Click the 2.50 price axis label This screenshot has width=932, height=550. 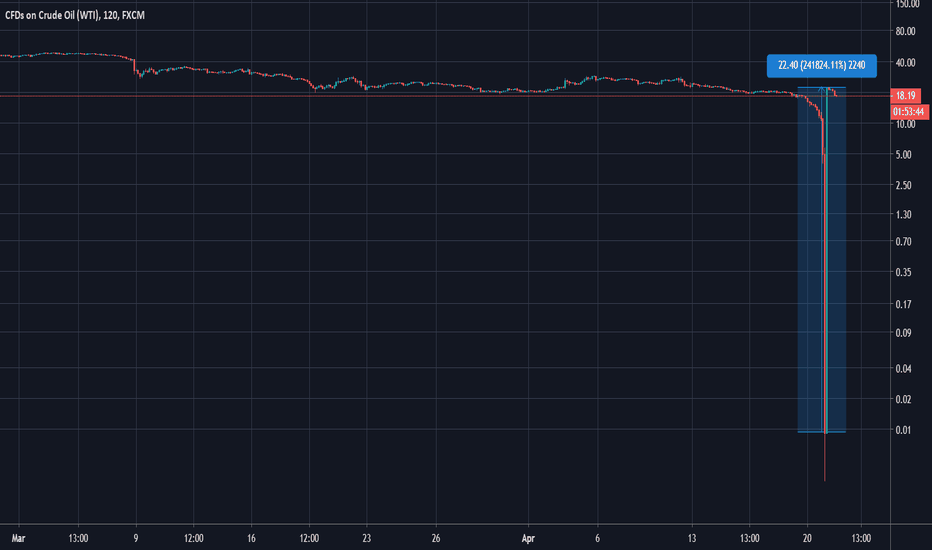pyautogui.click(x=903, y=185)
